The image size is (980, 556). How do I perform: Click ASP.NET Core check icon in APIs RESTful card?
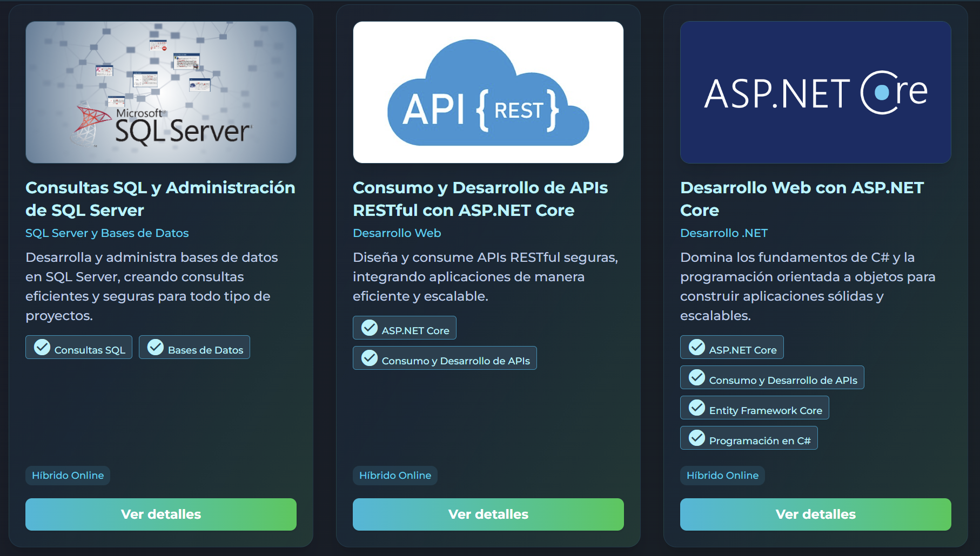click(x=370, y=328)
